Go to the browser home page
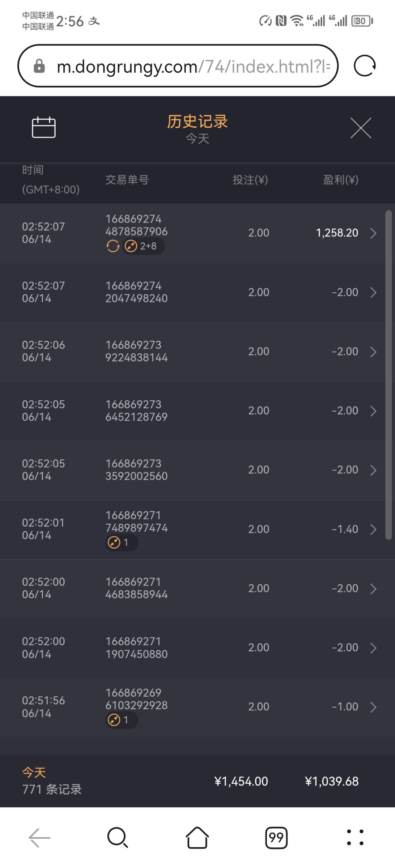The image size is (395, 868). [x=197, y=838]
